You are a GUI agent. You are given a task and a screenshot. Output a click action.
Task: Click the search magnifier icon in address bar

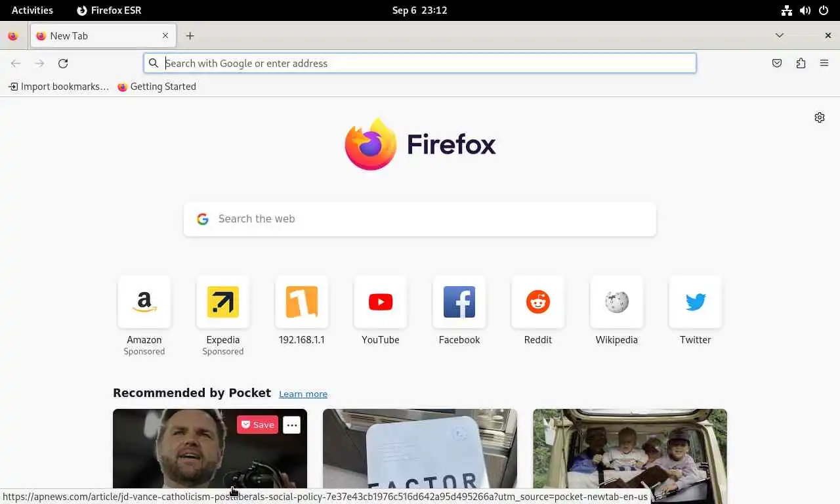[x=154, y=64]
